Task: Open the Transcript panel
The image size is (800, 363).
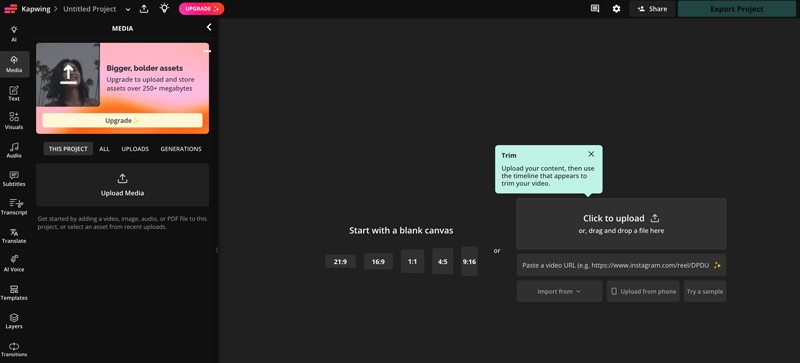Action: point(14,207)
